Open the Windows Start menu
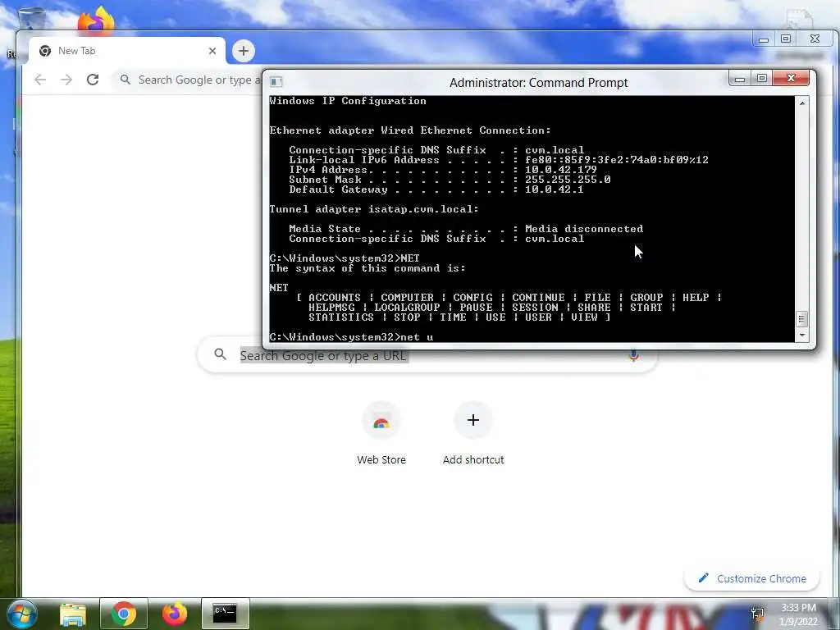The width and height of the screenshot is (840, 630). click(x=21, y=614)
